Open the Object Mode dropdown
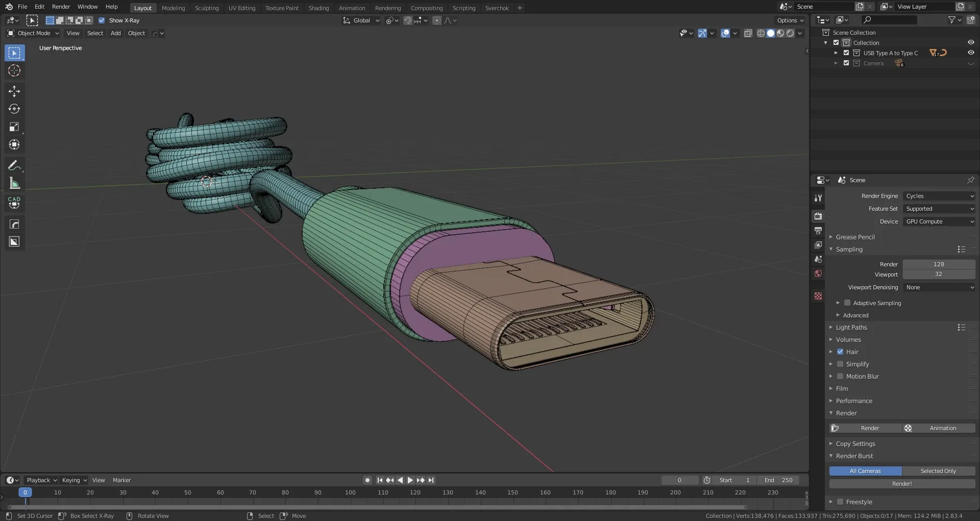Image resolution: width=980 pixels, height=521 pixels. (34, 33)
